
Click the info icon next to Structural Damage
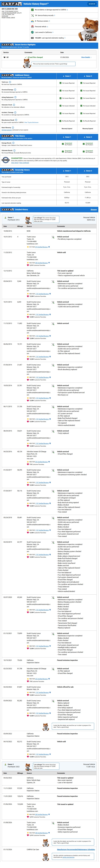click(x=15, y=90)
